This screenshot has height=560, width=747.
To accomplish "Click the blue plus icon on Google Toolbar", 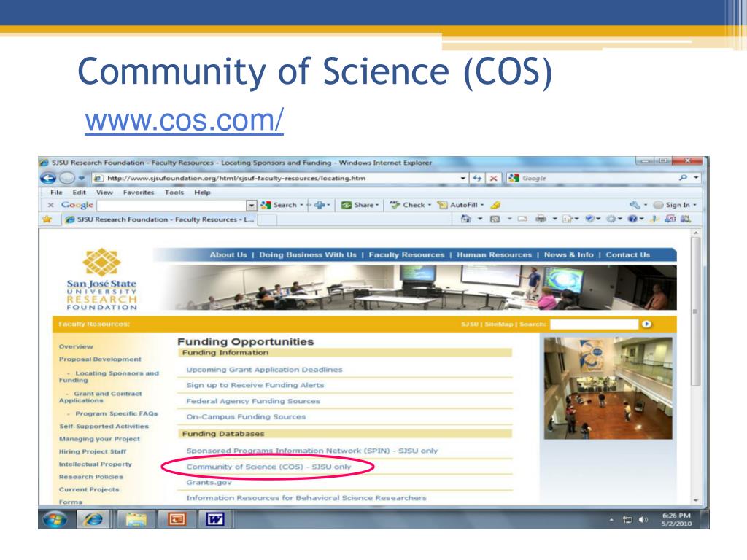I will click(320, 205).
